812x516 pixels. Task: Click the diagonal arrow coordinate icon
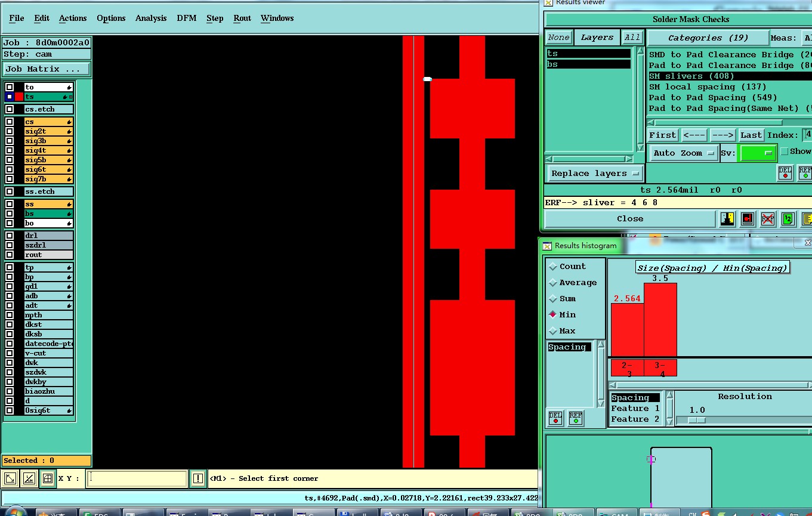11,478
